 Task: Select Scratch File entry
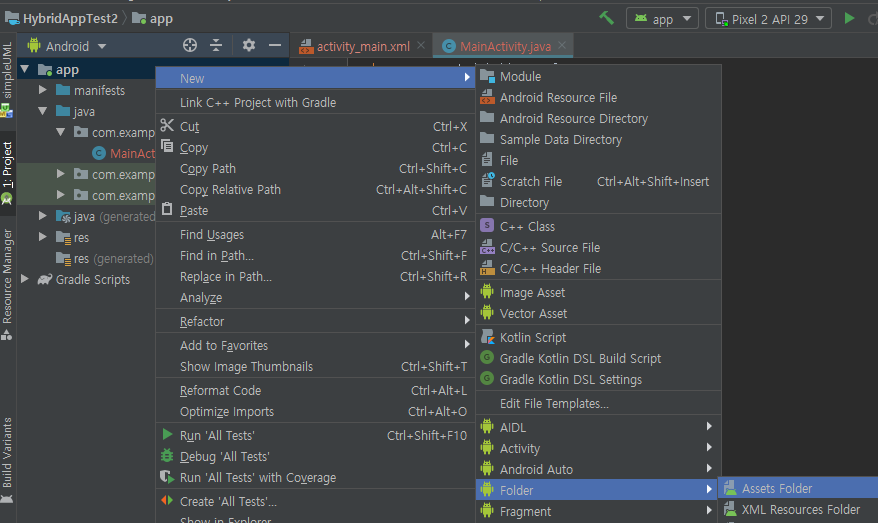pyautogui.click(x=598, y=181)
